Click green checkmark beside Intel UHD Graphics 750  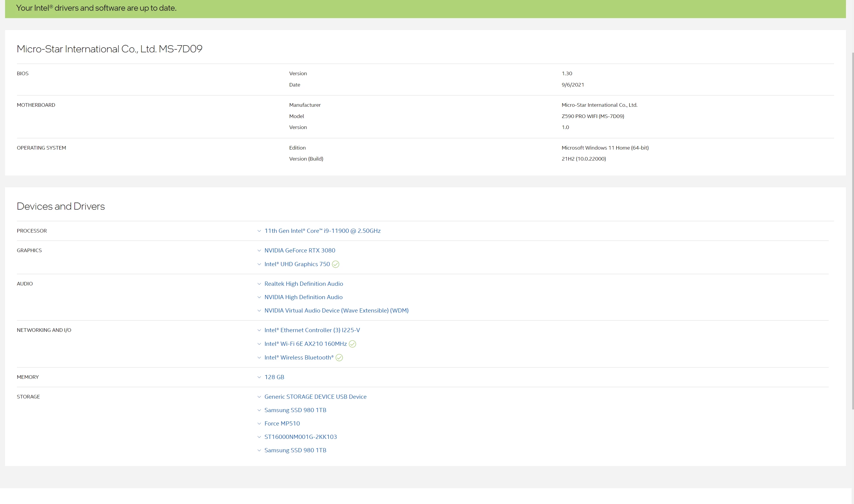tap(335, 264)
